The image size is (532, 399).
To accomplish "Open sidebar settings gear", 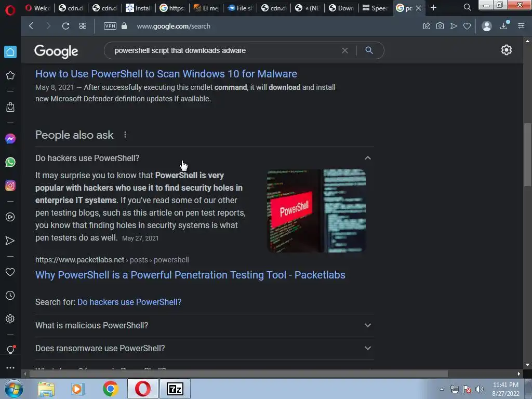I will click(x=10, y=319).
